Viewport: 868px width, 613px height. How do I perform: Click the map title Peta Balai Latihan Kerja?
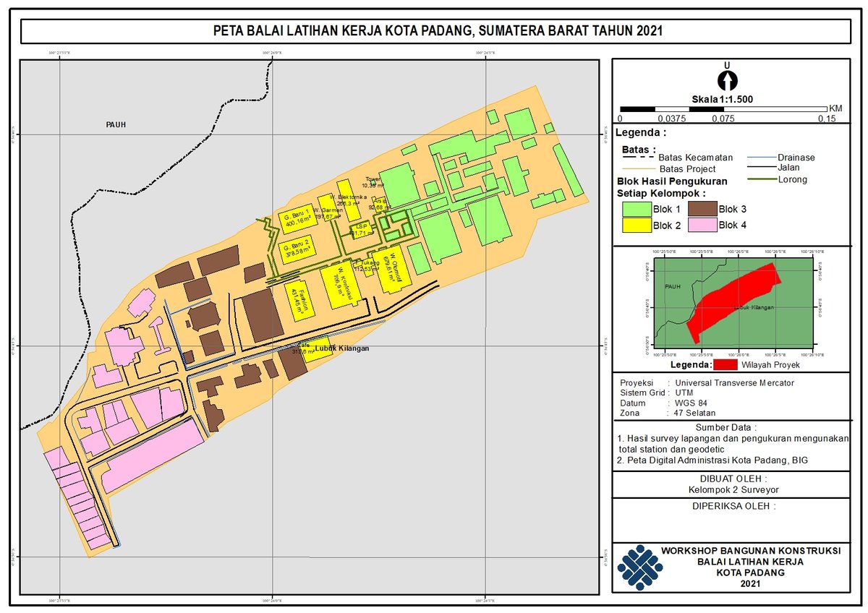click(438, 31)
